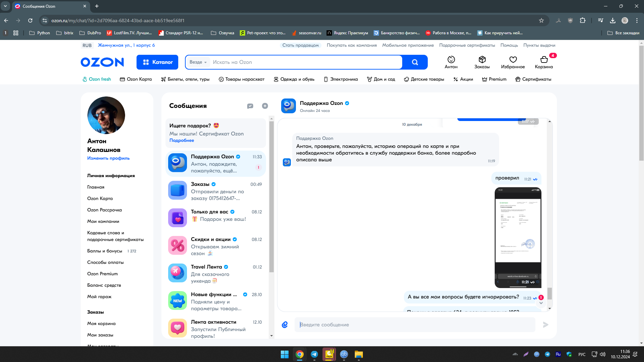
Task: Go back in browser history
Action: [x=6, y=21]
